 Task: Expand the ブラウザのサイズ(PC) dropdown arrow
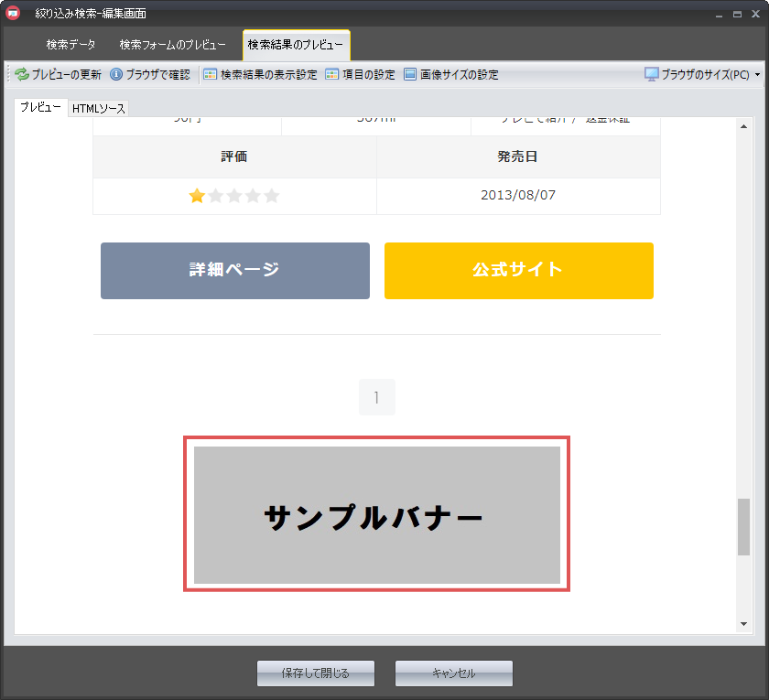click(x=757, y=75)
